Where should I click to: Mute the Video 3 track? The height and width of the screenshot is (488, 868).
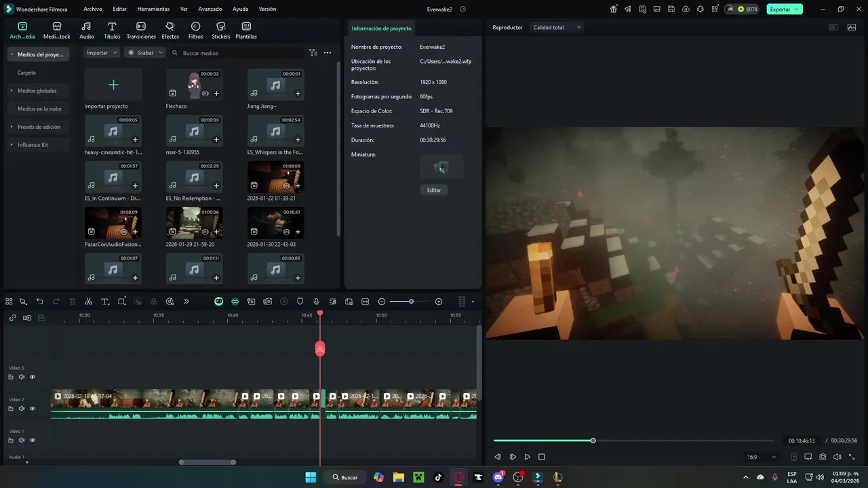coord(22,377)
